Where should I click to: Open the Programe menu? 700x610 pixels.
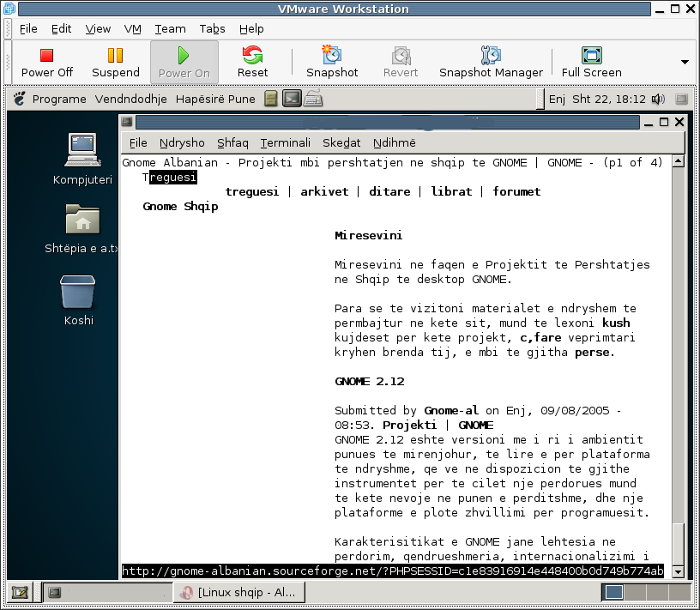(59, 100)
